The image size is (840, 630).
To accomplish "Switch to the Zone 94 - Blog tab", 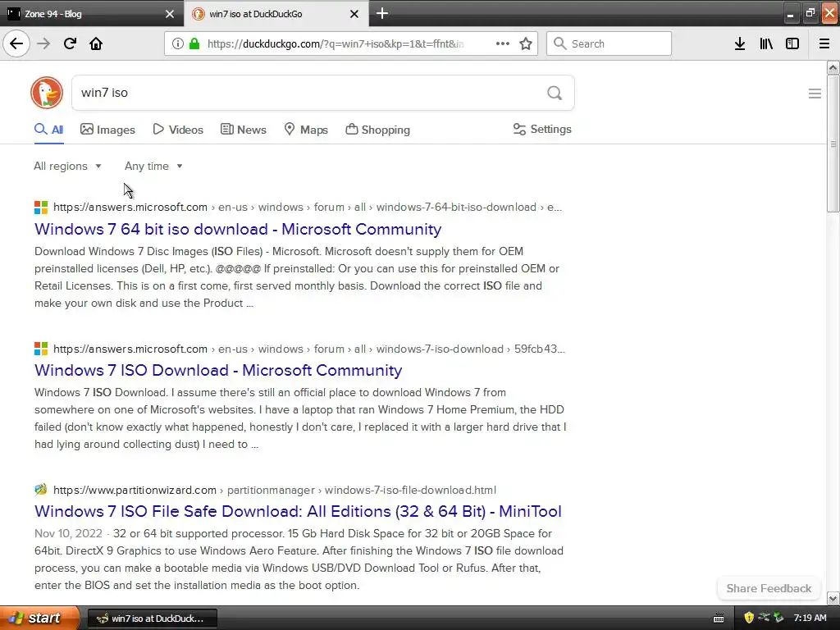I will tap(91, 14).
